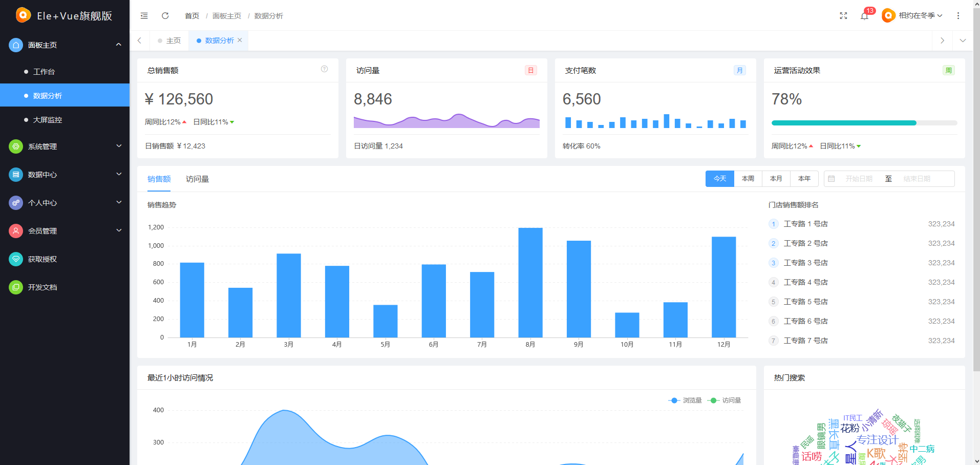Click the 数据中心 sidebar icon

(16, 175)
